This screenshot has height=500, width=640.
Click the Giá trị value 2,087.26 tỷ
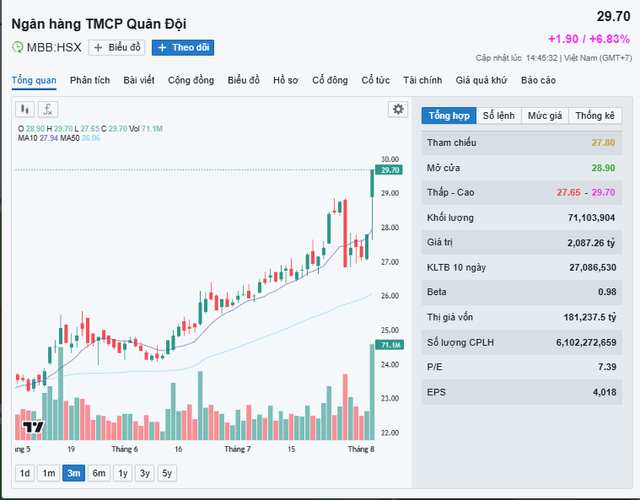coord(591,243)
